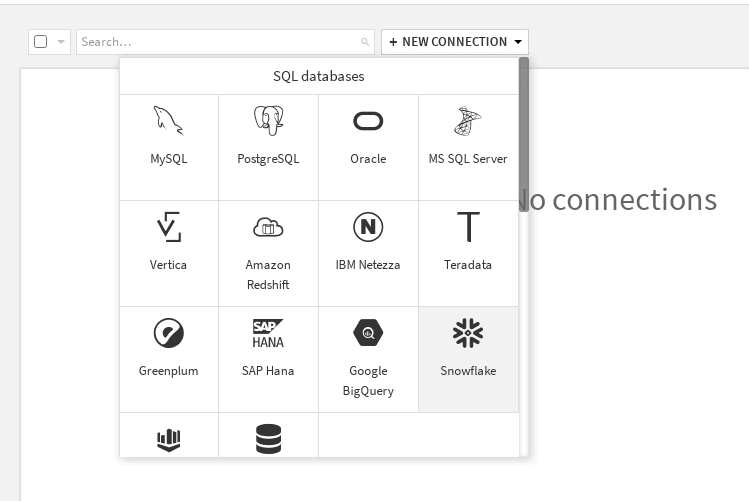Click the bar-chart database icon in last row
749x501 pixels.
point(169,440)
